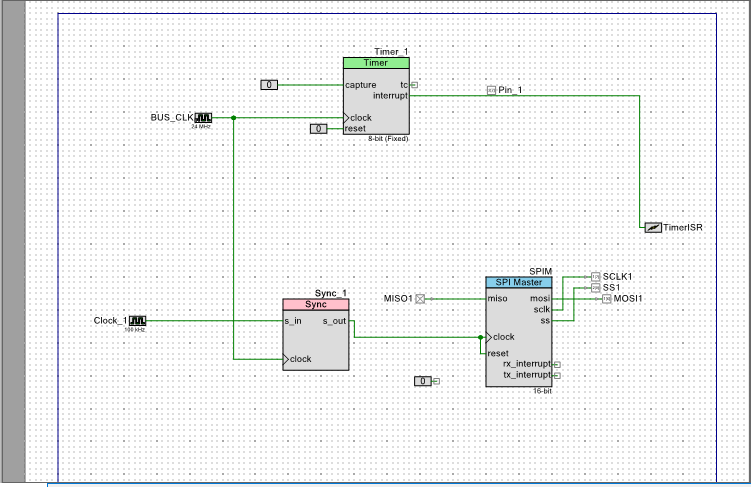
Task: Click the 8-bit (Fixed) Timer label
Action: pos(388,139)
